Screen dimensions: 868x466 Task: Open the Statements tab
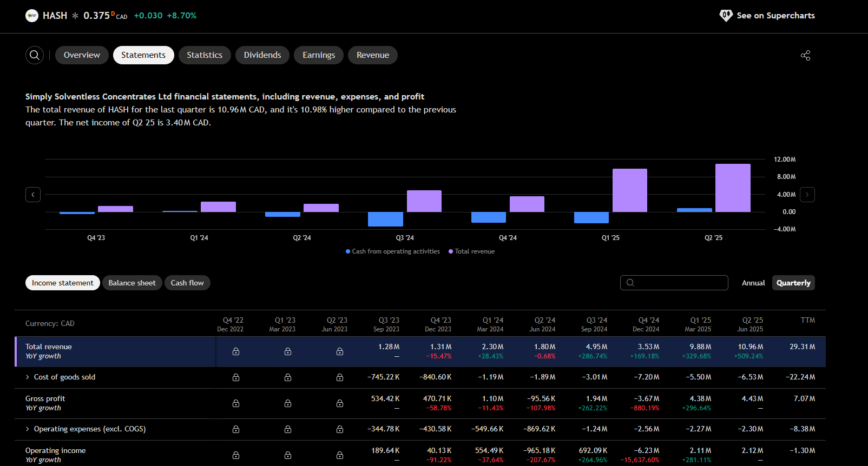(x=143, y=55)
